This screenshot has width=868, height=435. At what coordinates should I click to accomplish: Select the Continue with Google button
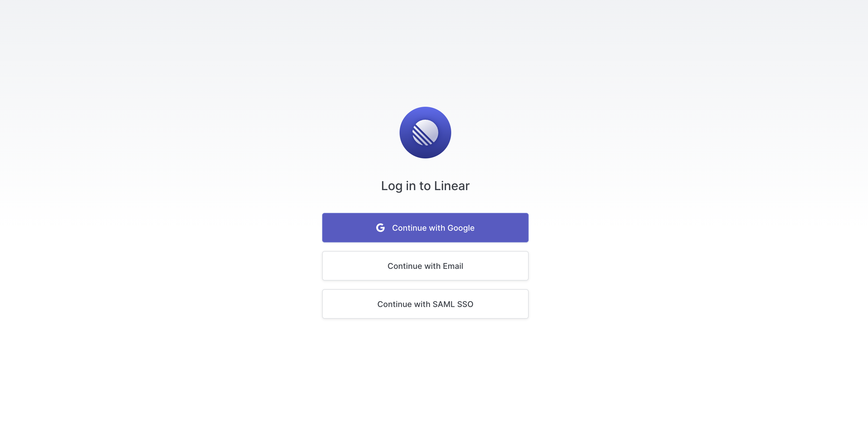click(425, 228)
